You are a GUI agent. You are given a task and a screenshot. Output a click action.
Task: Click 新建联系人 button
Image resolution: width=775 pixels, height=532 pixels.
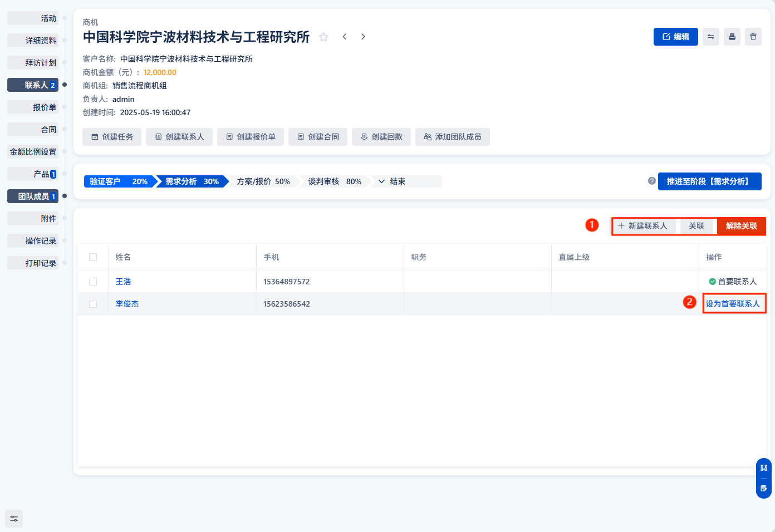643,226
